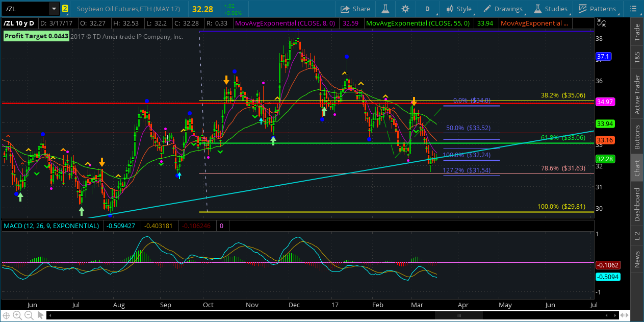Click the 78.6% ($31.63) Fibonacci label
The image size is (644, 322).
coord(563,168)
